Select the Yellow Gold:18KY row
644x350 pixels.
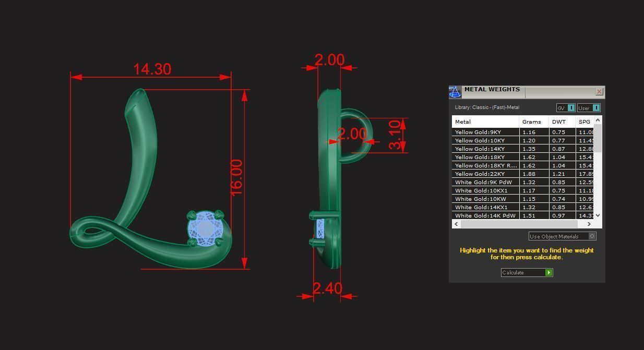pyautogui.click(x=523, y=157)
